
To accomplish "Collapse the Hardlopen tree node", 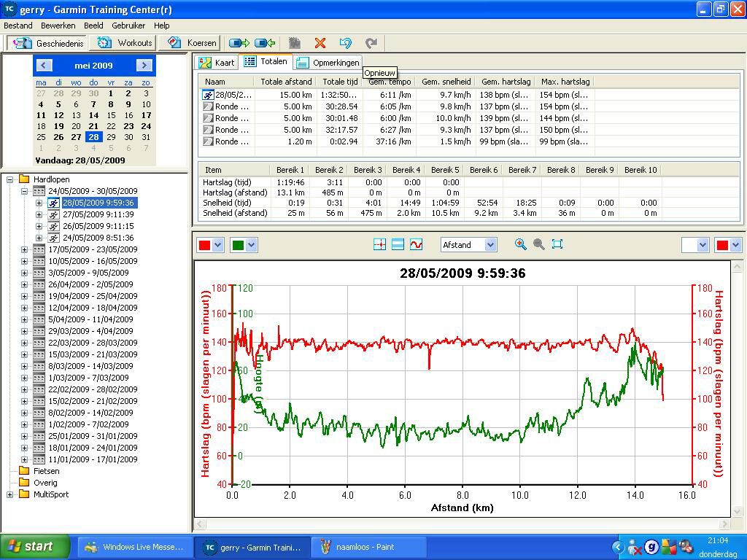I will 9,179.
